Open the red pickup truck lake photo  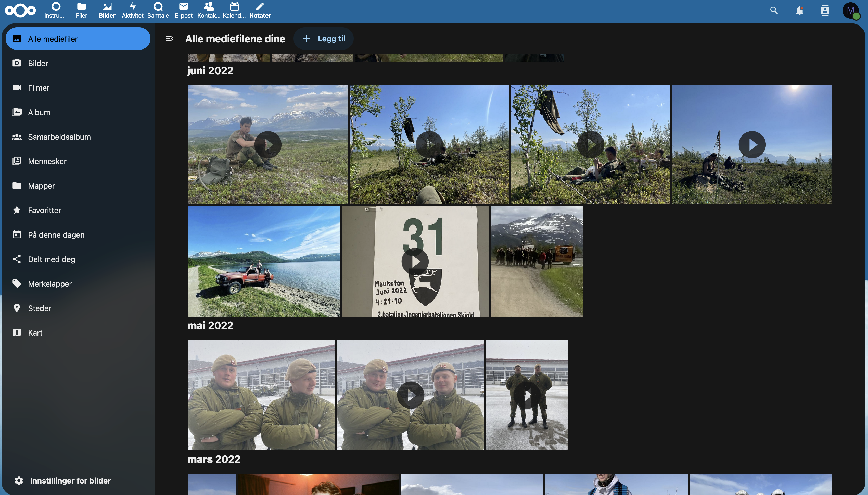264,262
